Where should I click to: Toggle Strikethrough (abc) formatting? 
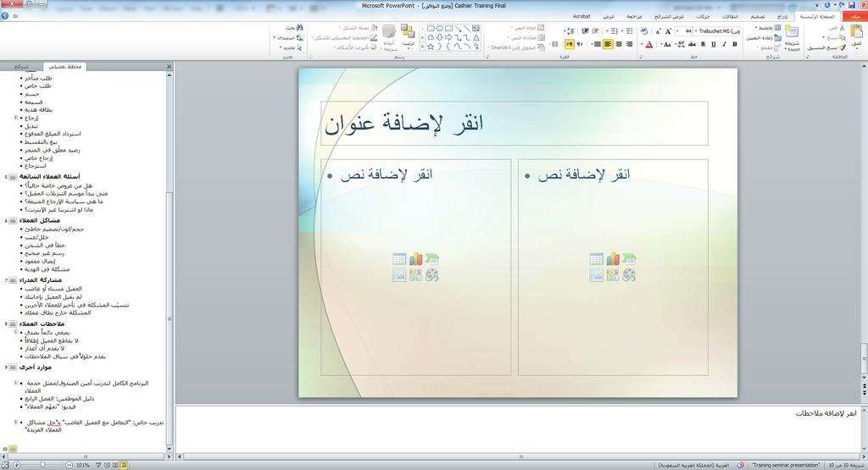(692, 44)
